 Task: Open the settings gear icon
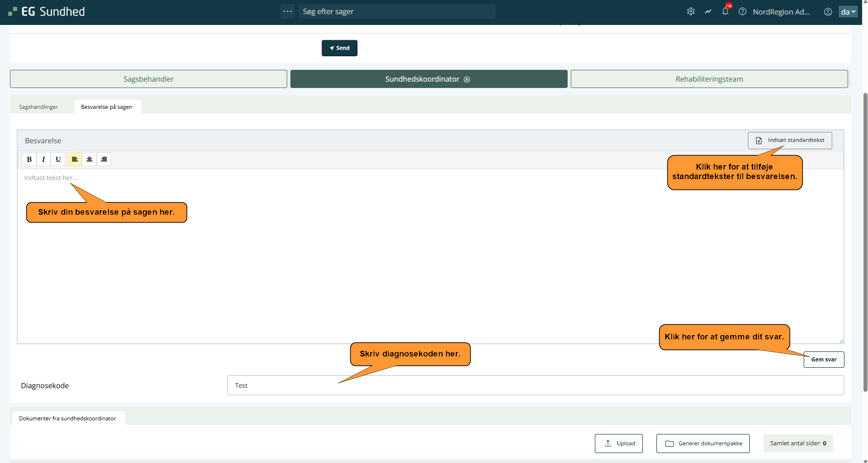(690, 12)
